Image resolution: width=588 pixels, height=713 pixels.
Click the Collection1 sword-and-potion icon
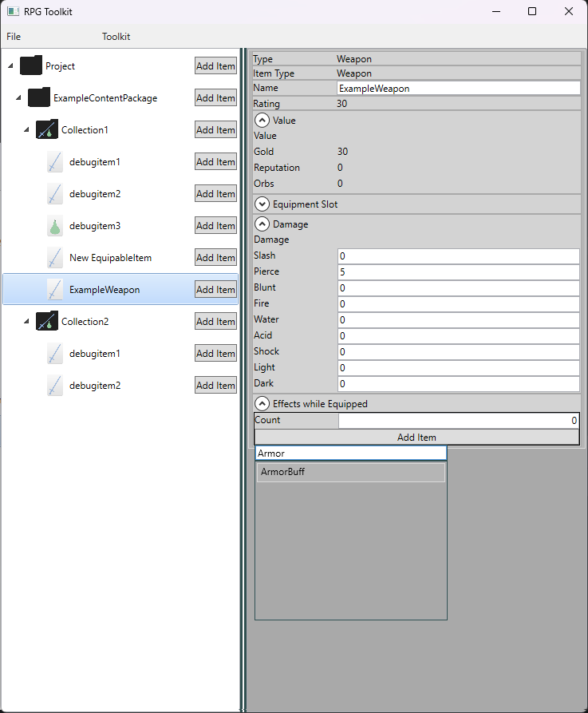click(x=47, y=130)
